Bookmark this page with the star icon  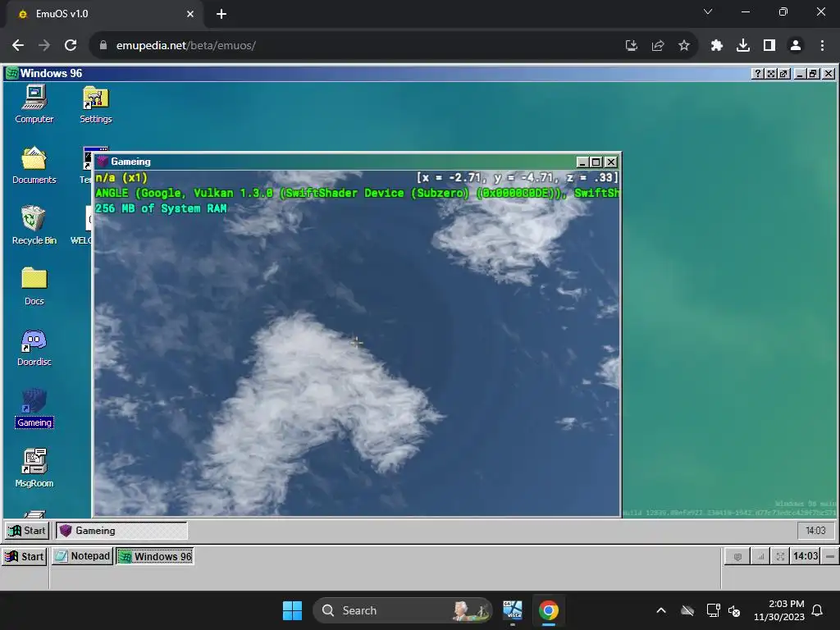coord(683,46)
